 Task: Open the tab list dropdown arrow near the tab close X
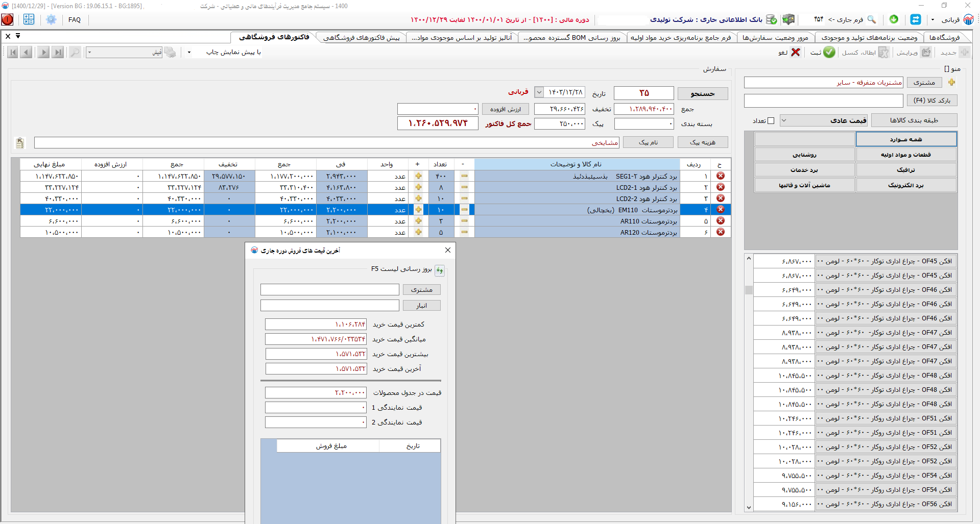18,36
